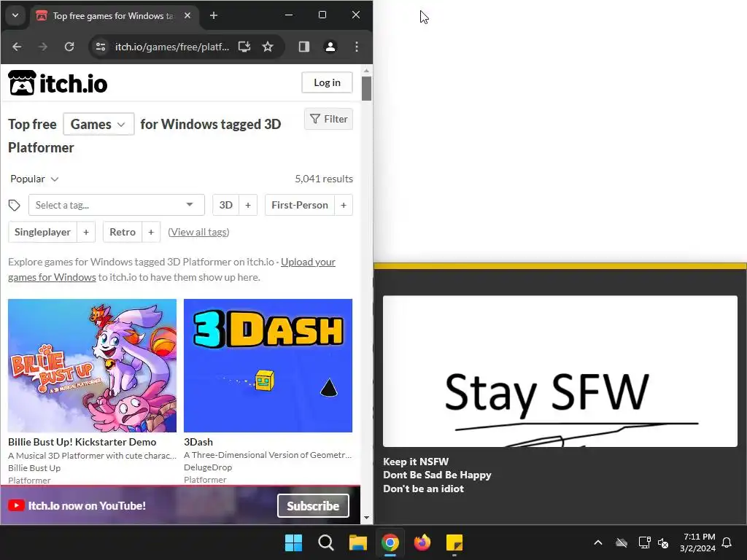Open the Chrome profile menu
Screen dimensions: 747x560
point(330,47)
